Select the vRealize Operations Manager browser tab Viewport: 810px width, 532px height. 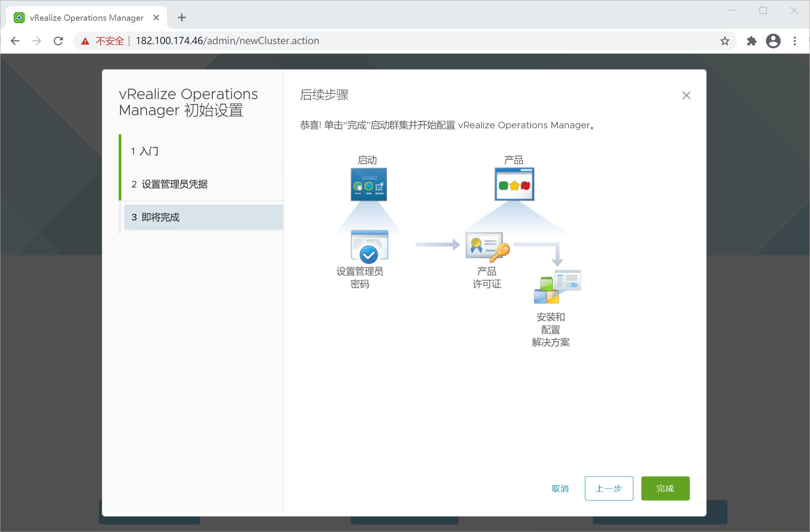87,18
